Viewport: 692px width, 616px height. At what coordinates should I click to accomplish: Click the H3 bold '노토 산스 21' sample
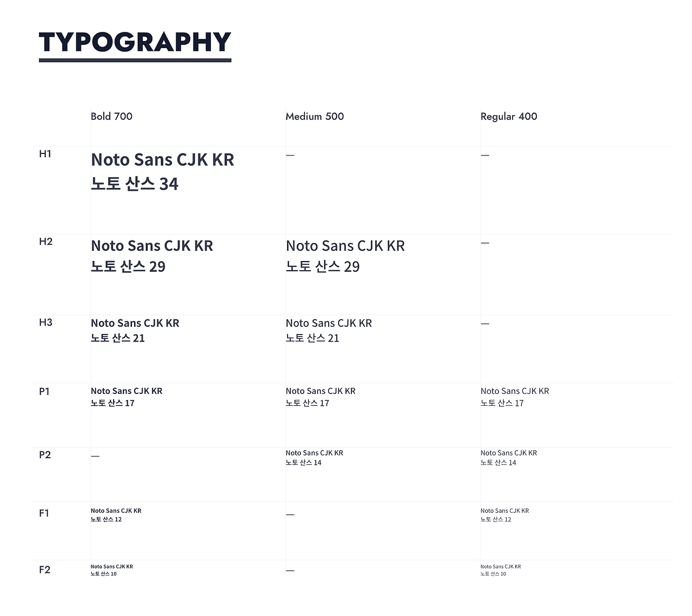pos(118,338)
